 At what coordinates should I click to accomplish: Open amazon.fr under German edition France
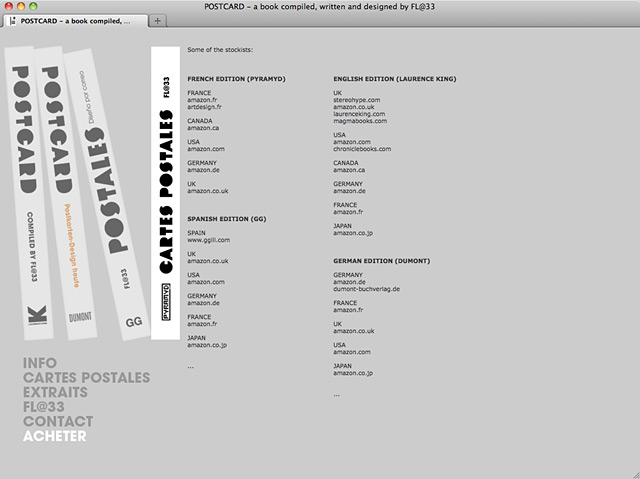348,310
